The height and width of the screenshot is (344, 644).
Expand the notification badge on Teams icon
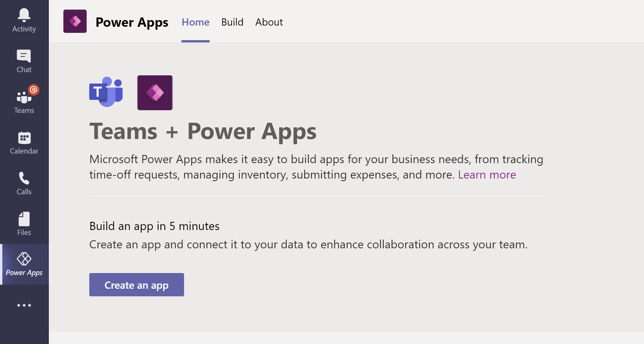pyautogui.click(x=34, y=89)
